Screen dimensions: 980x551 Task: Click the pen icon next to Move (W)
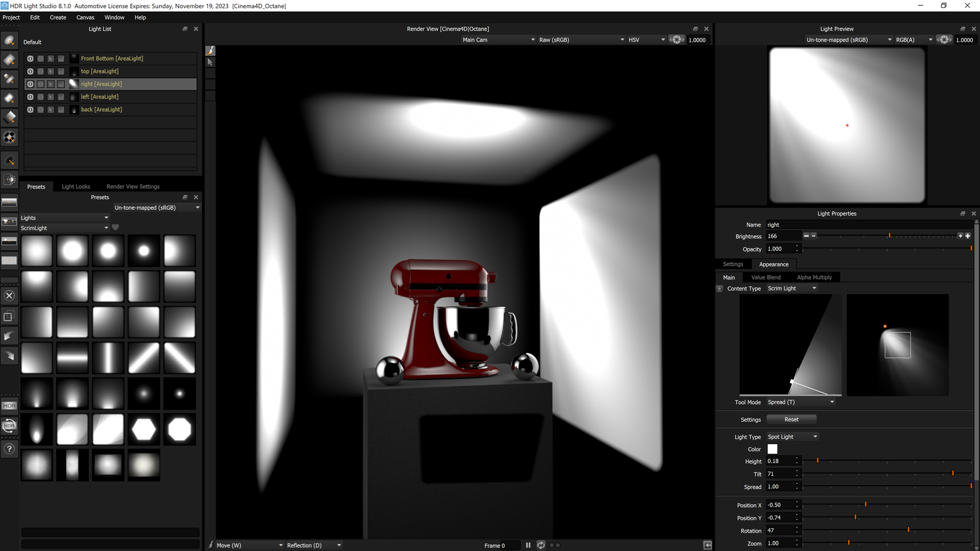coord(210,544)
